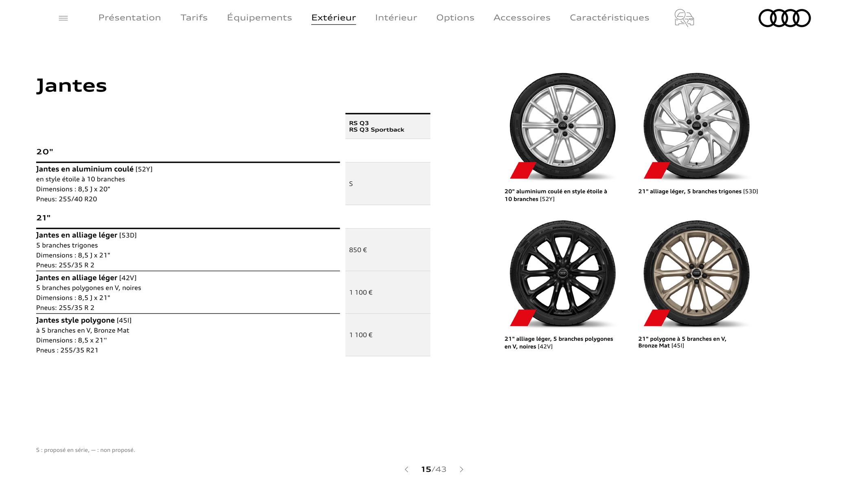This screenshot has height=488, width=868.
Task: Click the 'S' cell for 52Y wheels
Action: coord(387,183)
